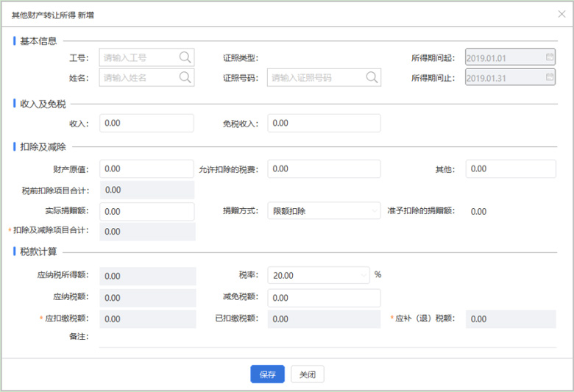Screen dimensions: 574x392
Task: Click into the 财产原值 field
Action: click(146, 169)
